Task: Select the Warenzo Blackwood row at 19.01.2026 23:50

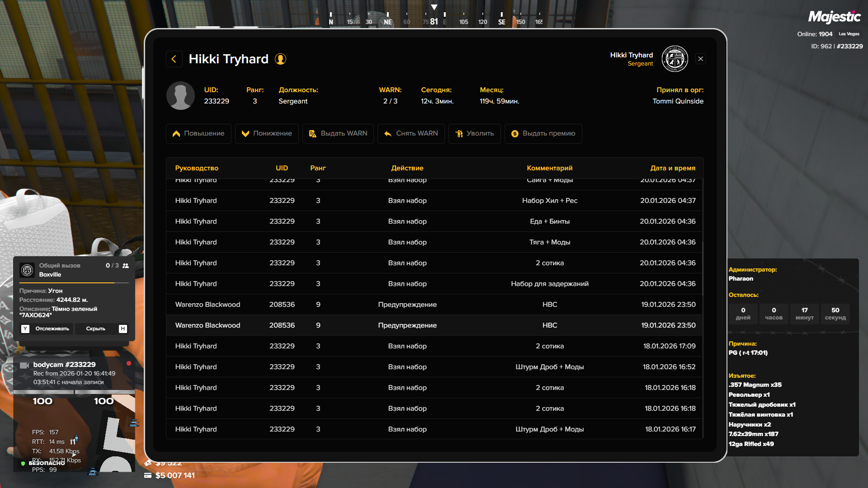Action: click(434, 305)
